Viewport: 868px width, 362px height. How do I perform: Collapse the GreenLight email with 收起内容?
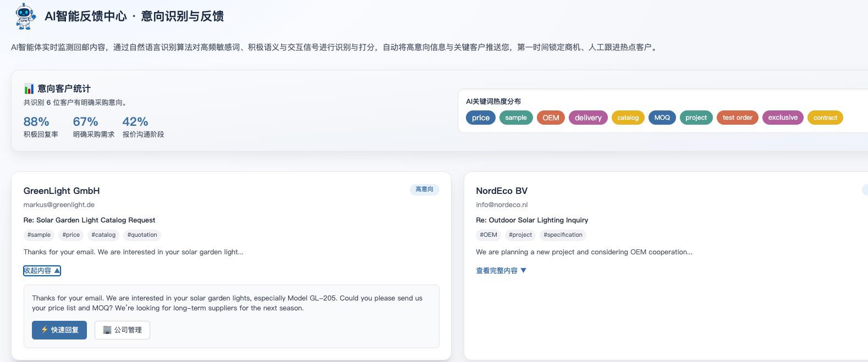coord(42,270)
